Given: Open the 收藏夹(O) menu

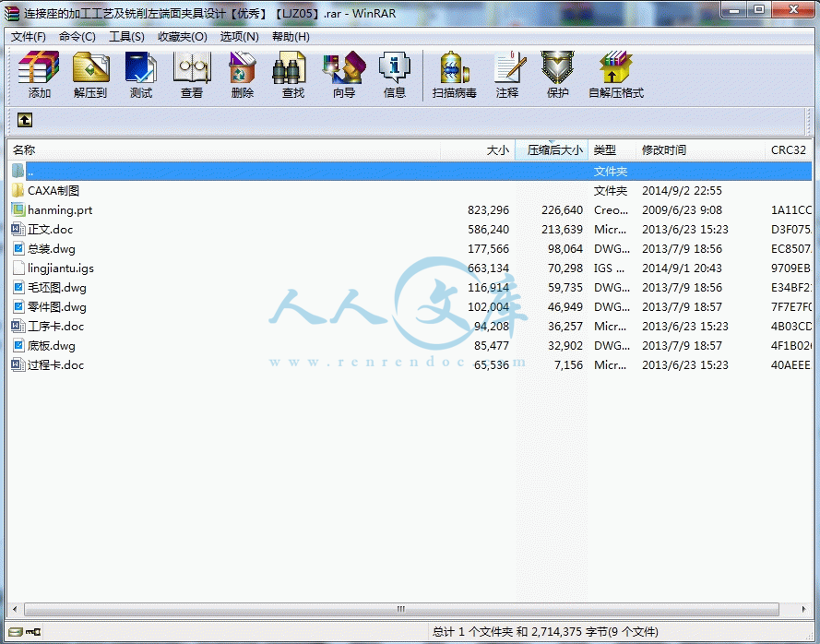Looking at the screenshot, I should (x=183, y=37).
